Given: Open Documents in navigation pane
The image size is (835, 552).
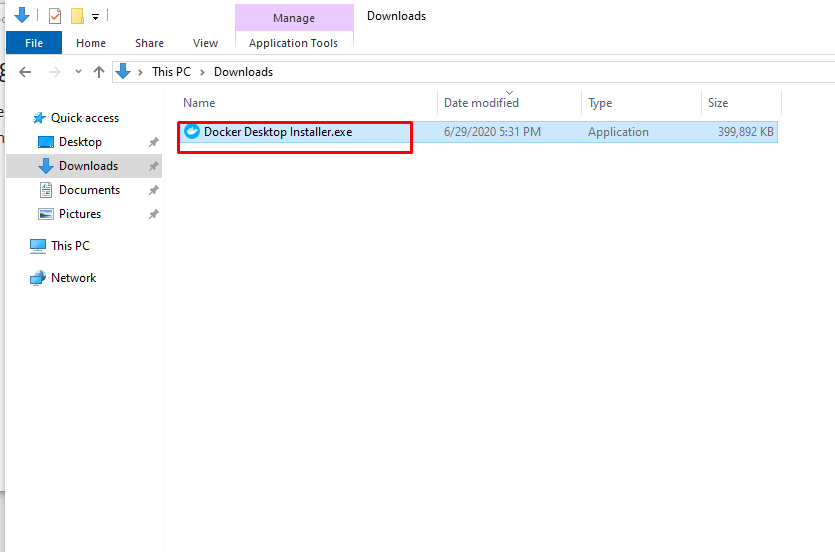Looking at the screenshot, I should pyautogui.click(x=89, y=190).
